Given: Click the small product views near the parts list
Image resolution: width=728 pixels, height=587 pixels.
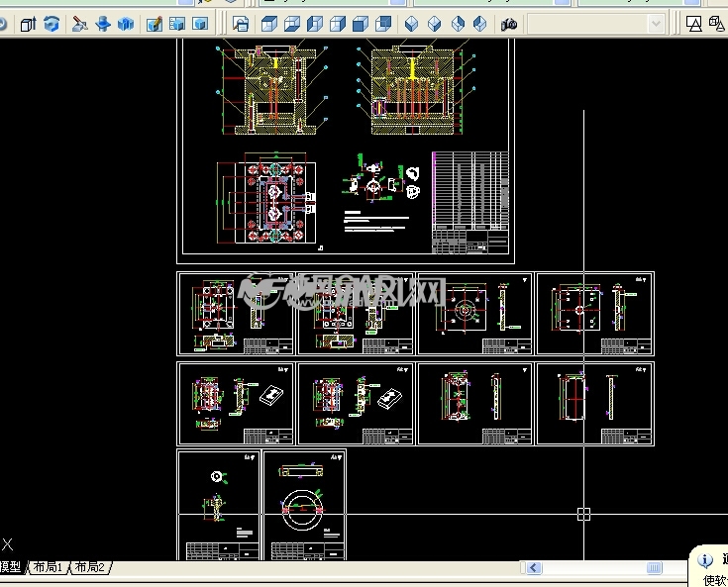Looking at the screenshot, I should pyautogui.click(x=381, y=180).
